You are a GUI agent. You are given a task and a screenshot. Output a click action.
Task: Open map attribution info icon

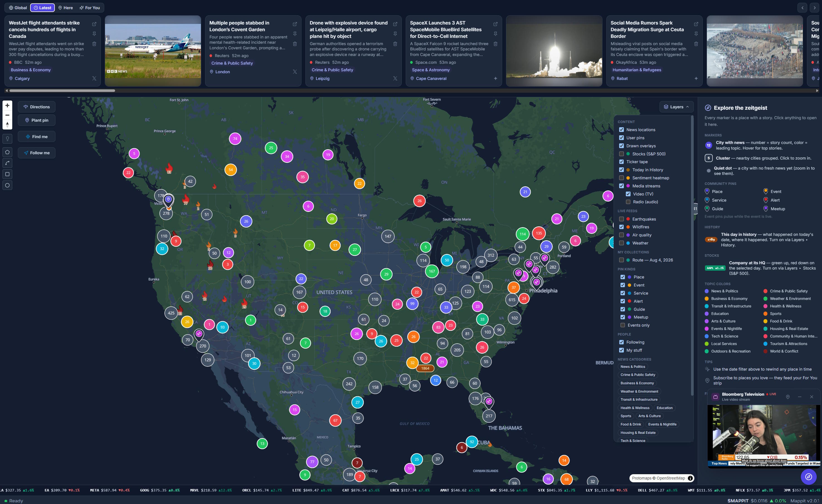690,478
